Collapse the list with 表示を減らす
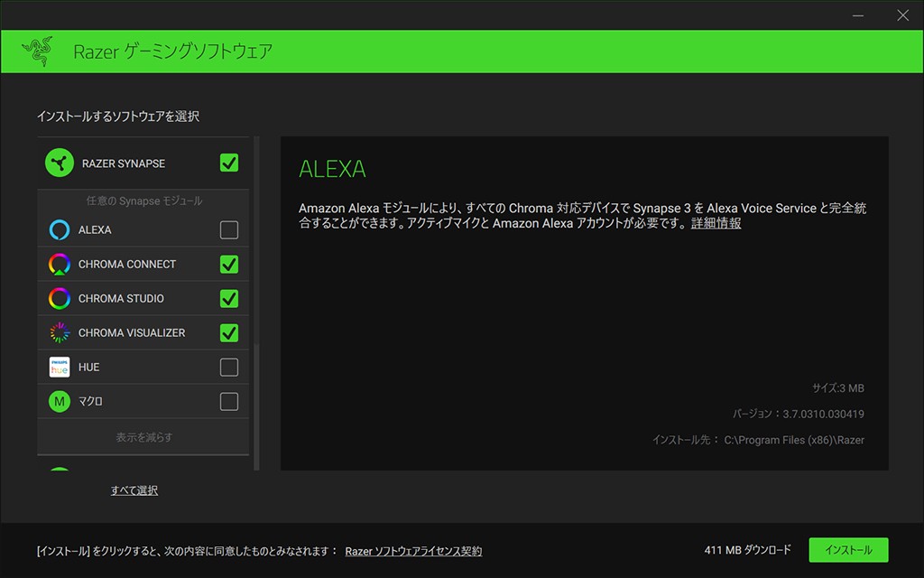 click(143, 437)
